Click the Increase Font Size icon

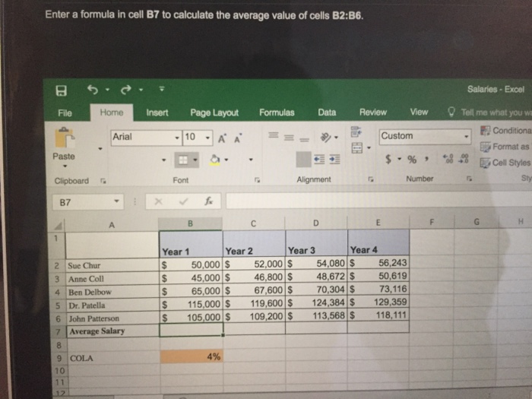222,138
